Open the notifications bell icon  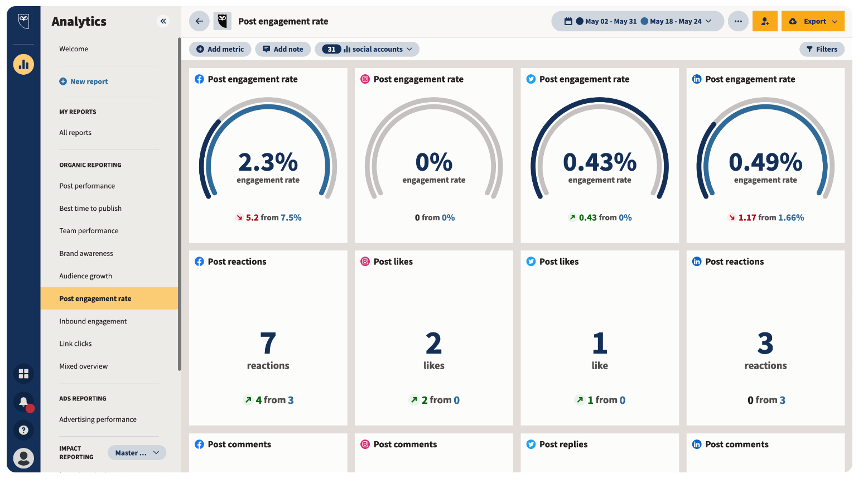23,402
